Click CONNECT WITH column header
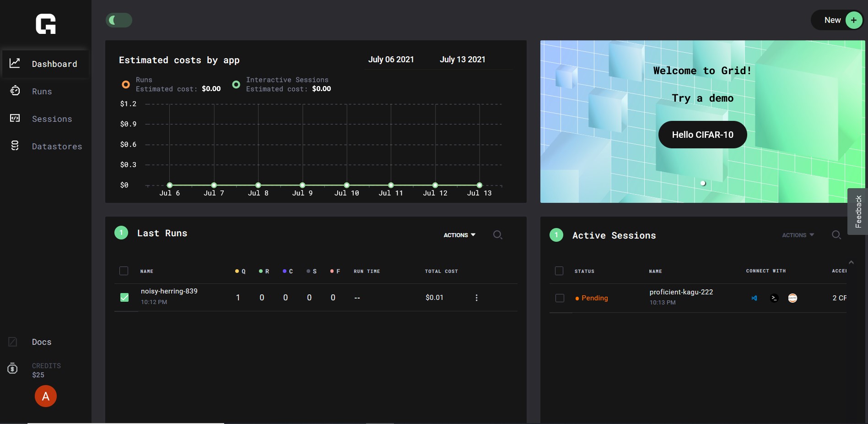868x424 pixels. [766, 271]
